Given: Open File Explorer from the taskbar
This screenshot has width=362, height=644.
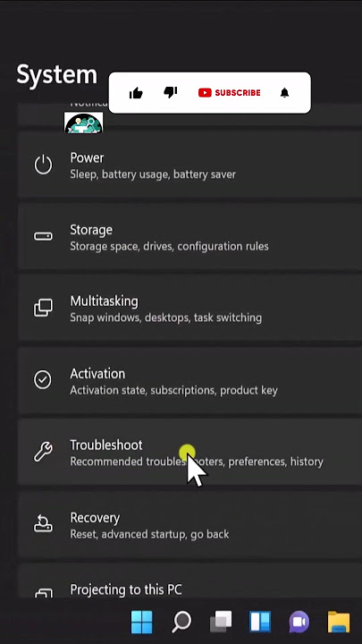Looking at the screenshot, I should 339,622.
